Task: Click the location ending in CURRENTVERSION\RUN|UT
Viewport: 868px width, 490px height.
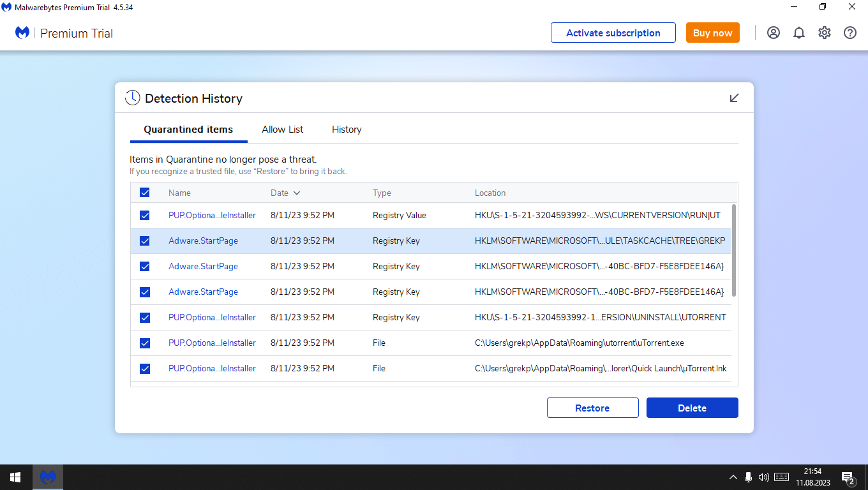Action: tap(597, 216)
